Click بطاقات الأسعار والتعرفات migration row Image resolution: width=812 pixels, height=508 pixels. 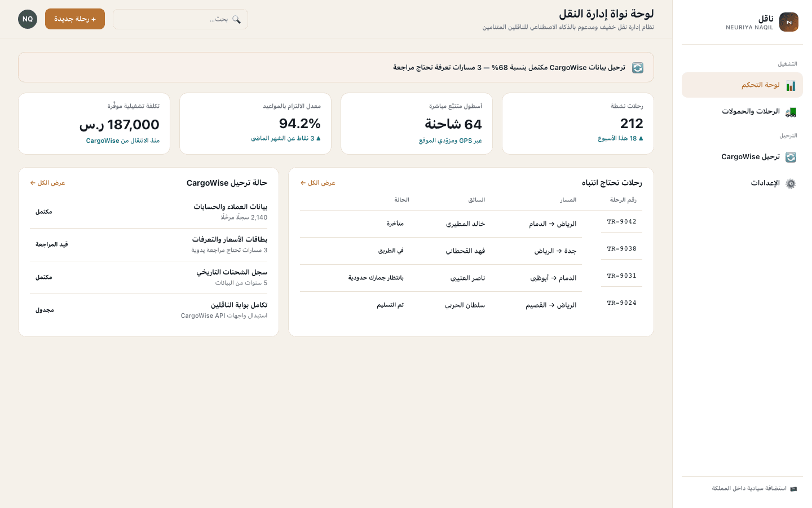[x=149, y=244]
